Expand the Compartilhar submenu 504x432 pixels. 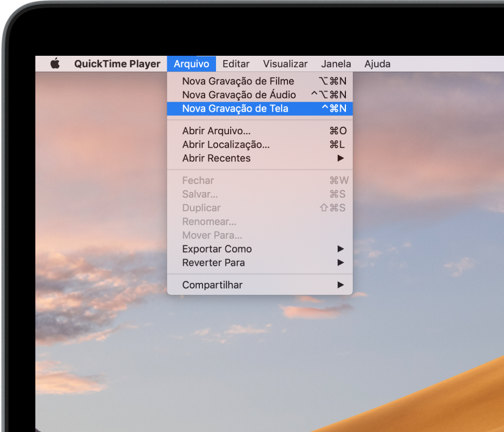tap(260, 285)
